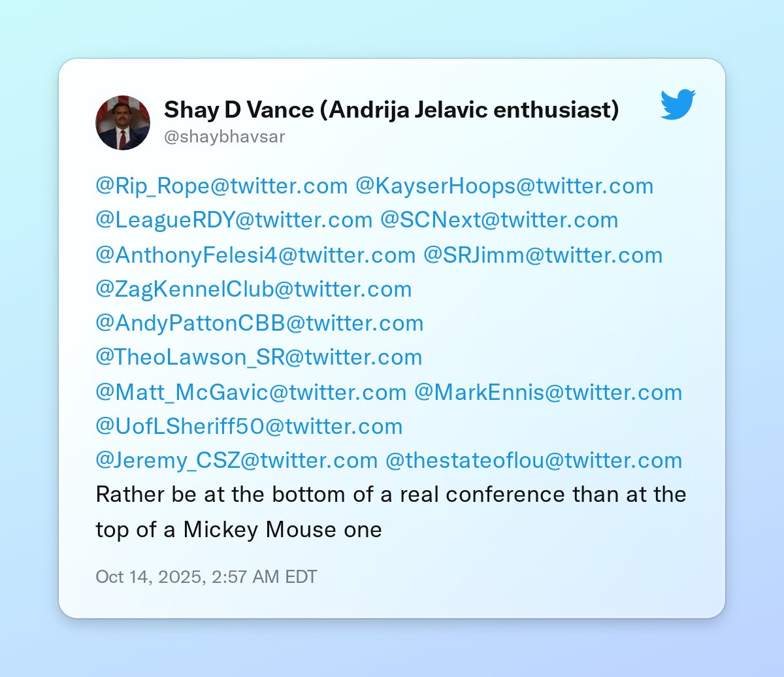The height and width of the screenshot is (677, 784).
Task: Visit the @ZagKennelClub mention
Action: tap(253, 289)
